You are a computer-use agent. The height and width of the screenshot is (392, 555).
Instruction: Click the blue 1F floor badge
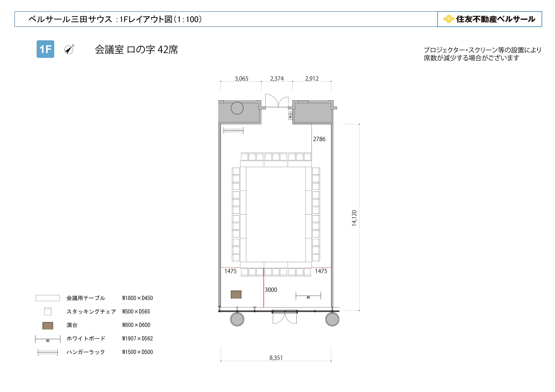[45, 49]
